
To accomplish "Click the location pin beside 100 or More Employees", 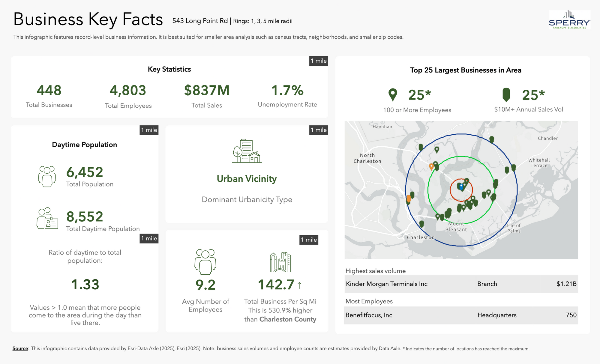I will pyautogui.click(x=393, y=95).
